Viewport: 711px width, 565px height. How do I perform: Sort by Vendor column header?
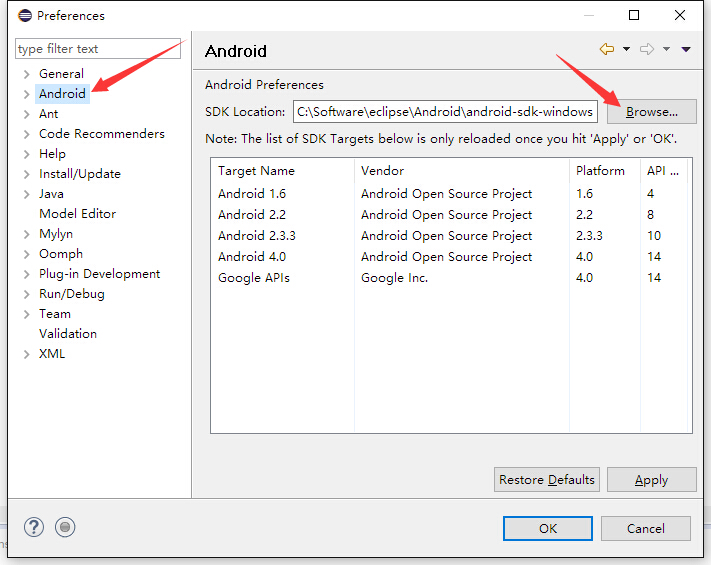click(x=462, y=170)
